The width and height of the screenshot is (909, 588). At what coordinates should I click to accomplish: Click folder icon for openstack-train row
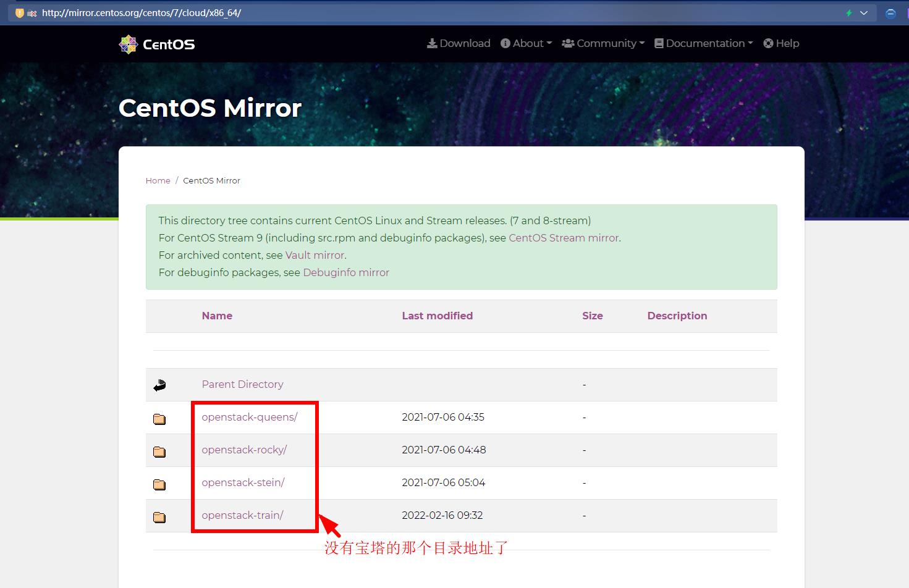pos(159,517)
